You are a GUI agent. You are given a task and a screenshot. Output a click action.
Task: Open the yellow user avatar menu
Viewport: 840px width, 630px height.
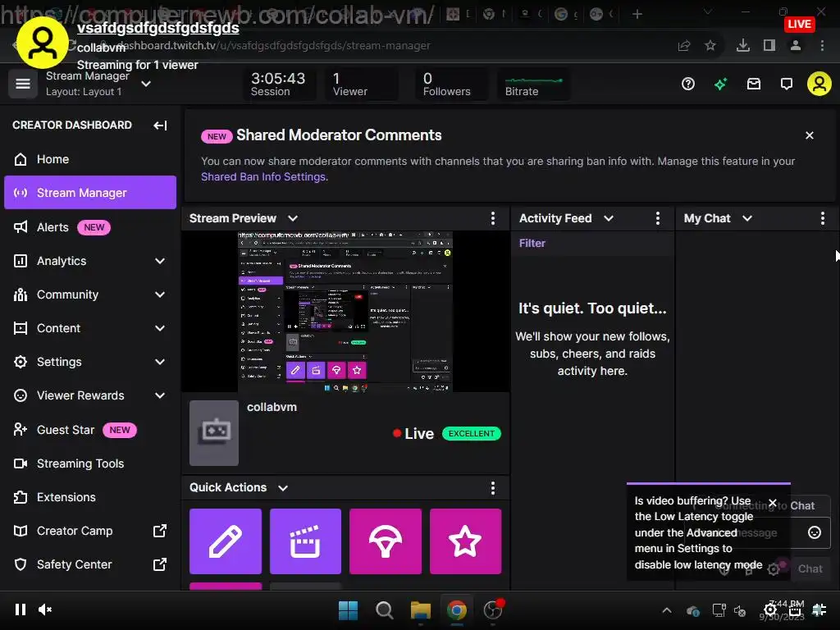(819, 84)
